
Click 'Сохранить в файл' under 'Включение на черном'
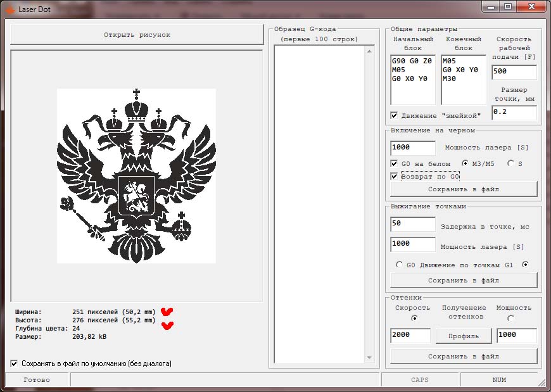[x=464, y=189]
